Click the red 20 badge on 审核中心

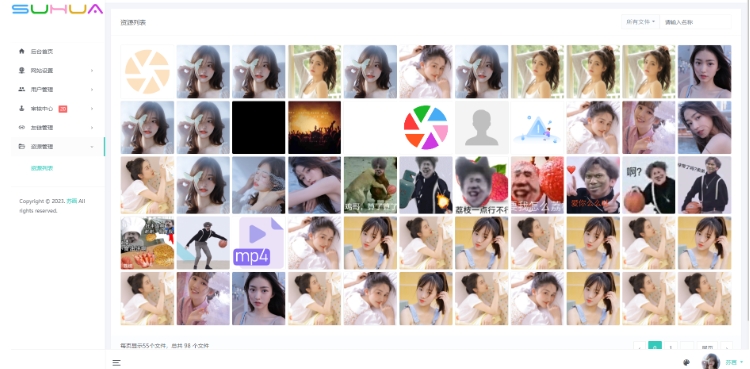click(x=63, y=109)
